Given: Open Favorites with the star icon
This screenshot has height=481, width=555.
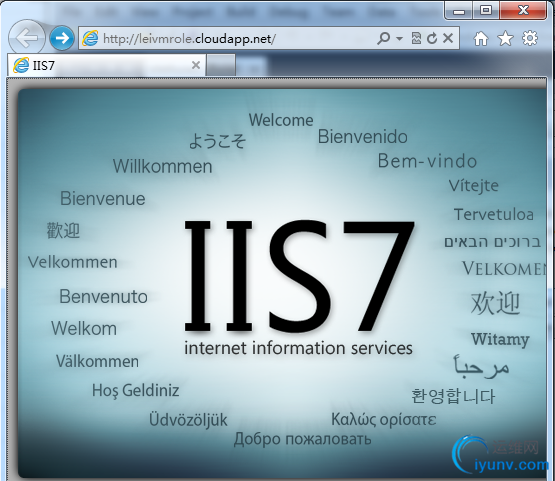Looking at the screenshot, I should coord(505,38).
